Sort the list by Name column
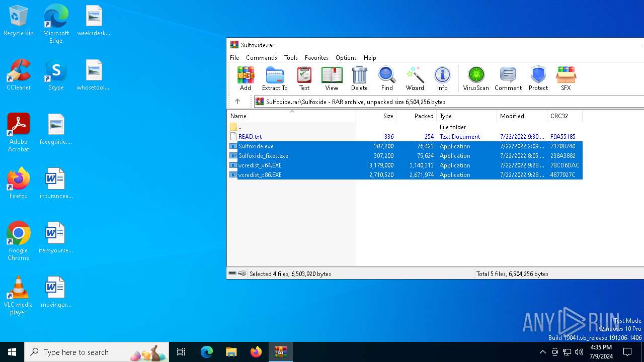 pyautogui.click(x=291, y=116)
